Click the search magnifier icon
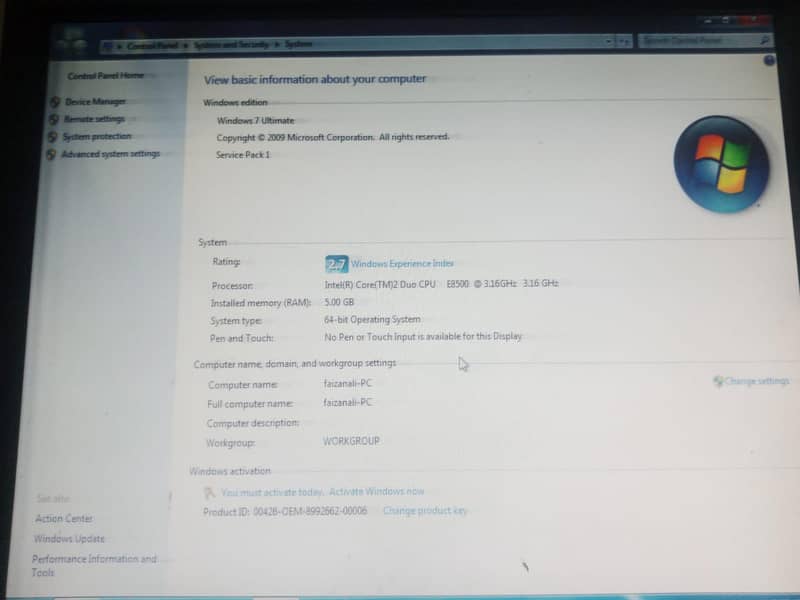This screenshot has height=600, width=800. click(x=765, y=40)
